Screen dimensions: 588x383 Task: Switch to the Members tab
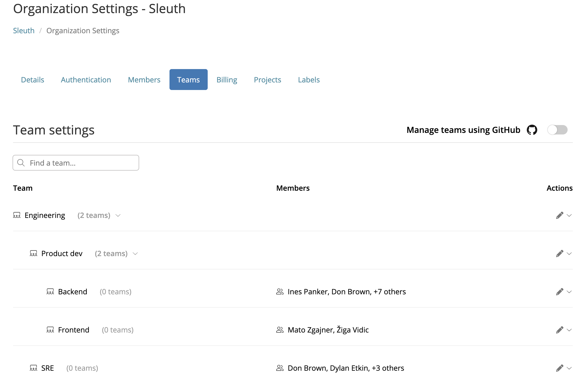[144, 80]
